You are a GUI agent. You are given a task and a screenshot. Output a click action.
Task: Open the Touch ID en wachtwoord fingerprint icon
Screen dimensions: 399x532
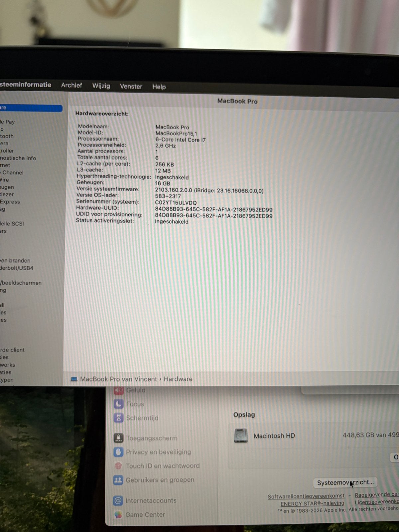pyautogui.click(x=118, y=466)
